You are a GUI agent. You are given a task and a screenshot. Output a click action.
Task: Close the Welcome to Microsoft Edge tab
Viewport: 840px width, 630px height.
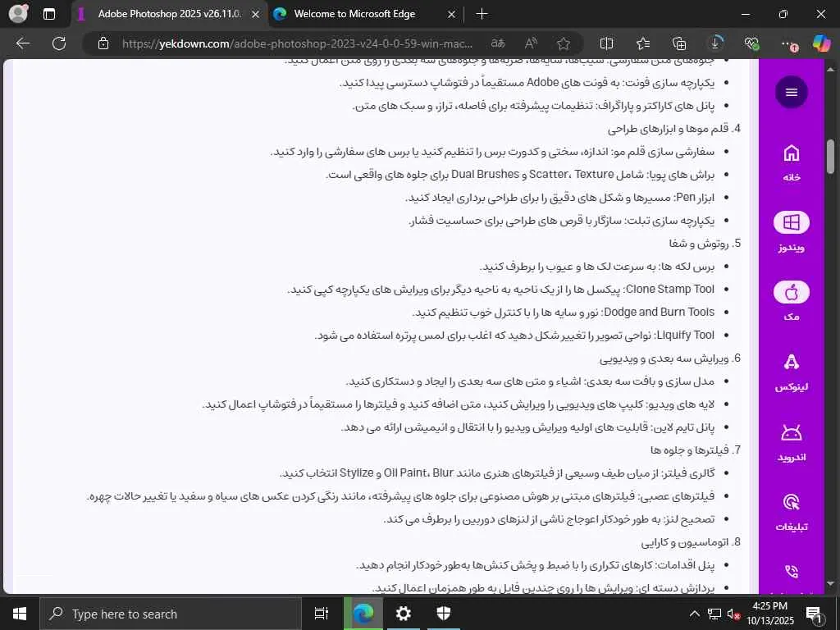(x=451, y=15)
